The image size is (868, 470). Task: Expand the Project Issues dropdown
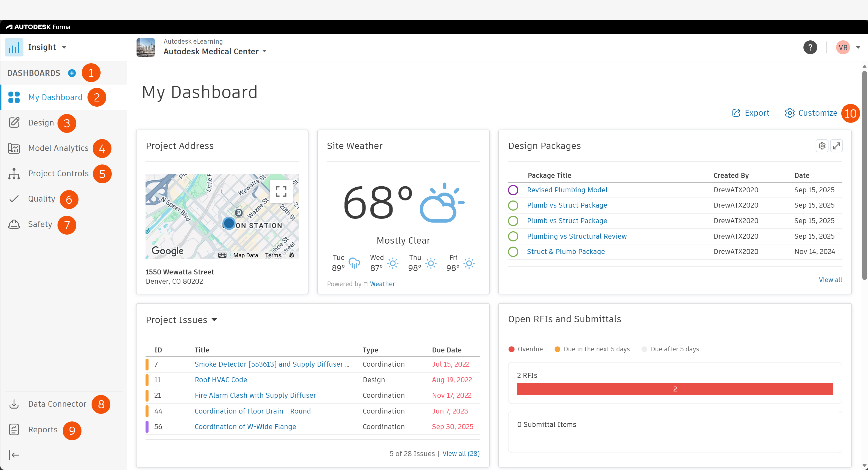215,320
